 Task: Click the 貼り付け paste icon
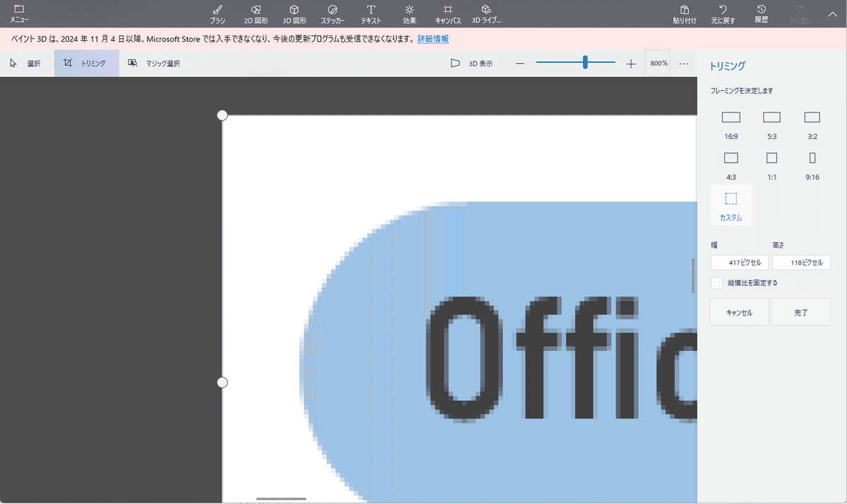[x=685, y=13]
